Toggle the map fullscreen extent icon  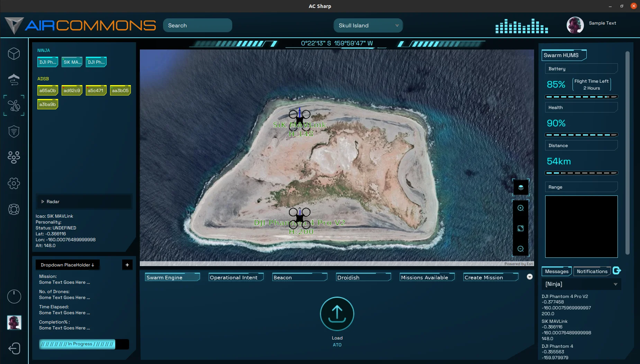(521, 228)
